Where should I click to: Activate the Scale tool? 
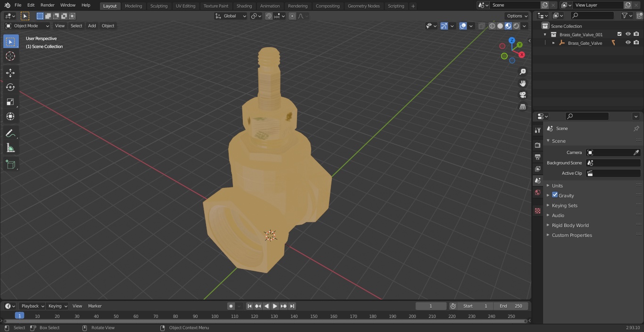pyautogui.click(x=10, y=102)
